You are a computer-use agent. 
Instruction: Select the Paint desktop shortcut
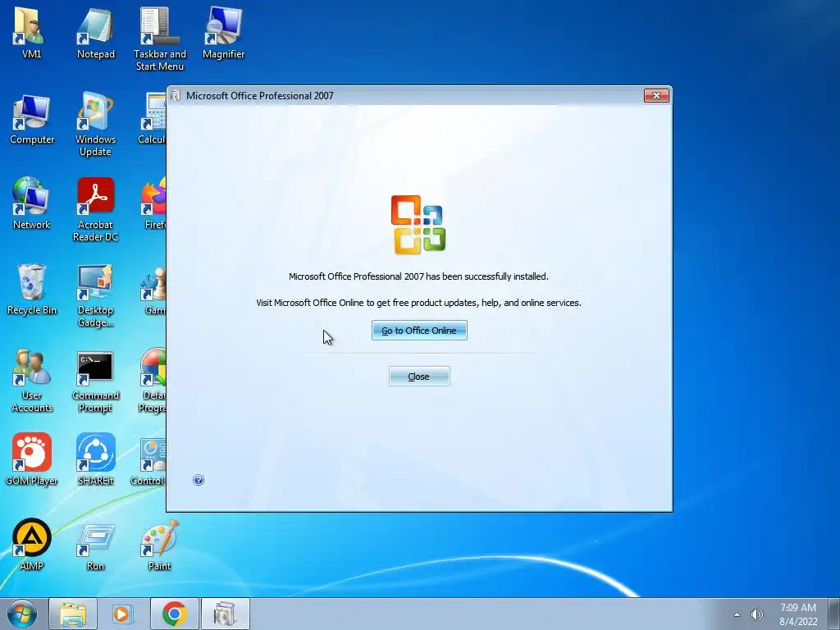(160, 545)
